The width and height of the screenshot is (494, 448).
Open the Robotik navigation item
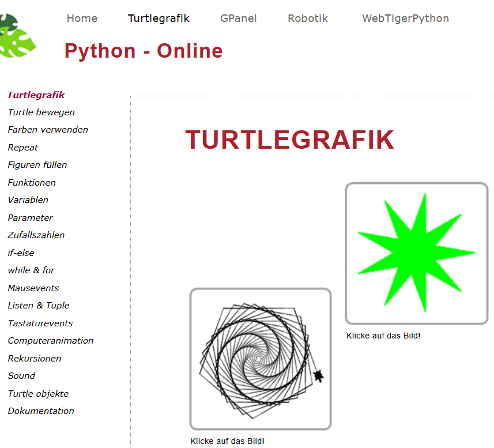308,18
